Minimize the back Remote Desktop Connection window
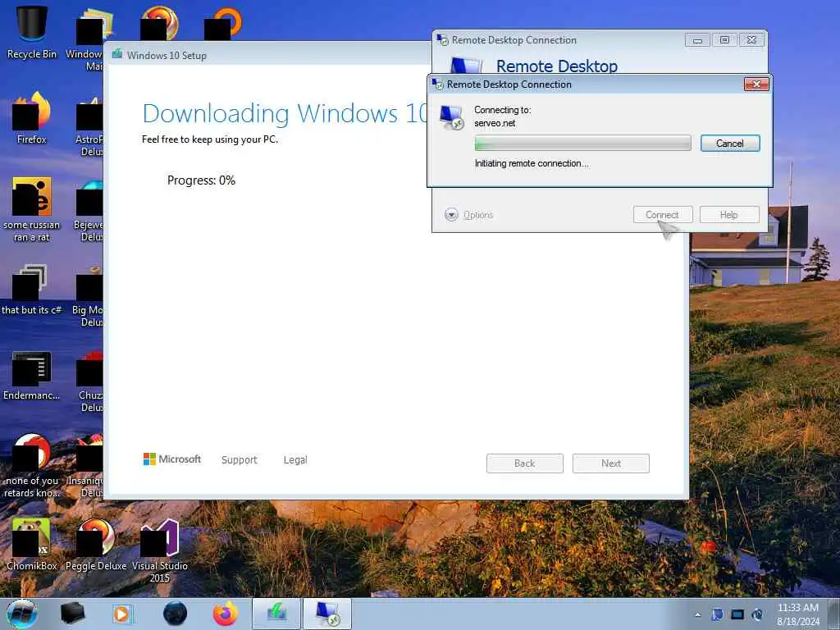 tap(697, 40)
